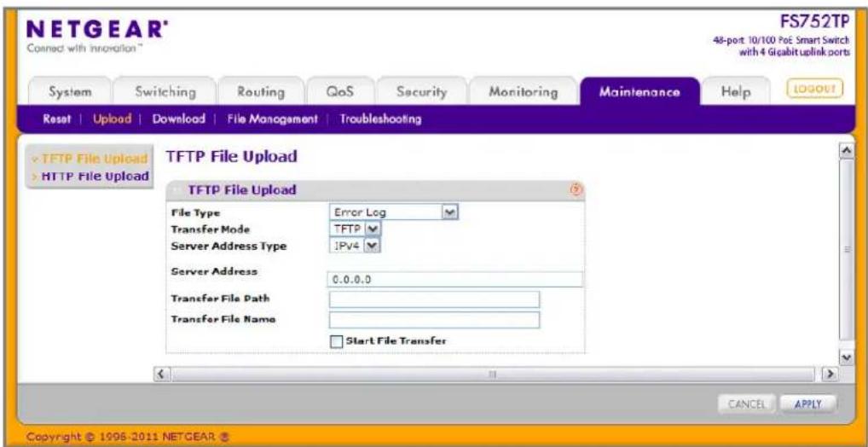Click the horizontal scrollbar thumb
868x447 pixels.
(x=492, y=374)
